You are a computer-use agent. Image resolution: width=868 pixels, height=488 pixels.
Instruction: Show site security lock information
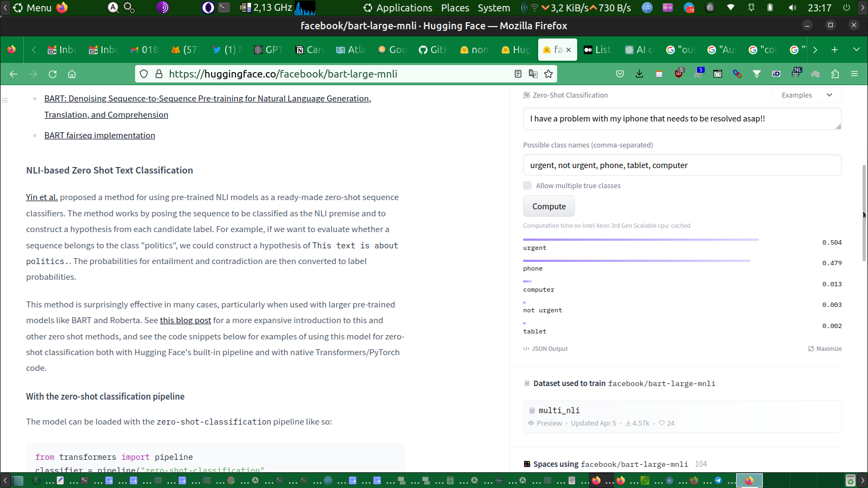coord(159,74)
